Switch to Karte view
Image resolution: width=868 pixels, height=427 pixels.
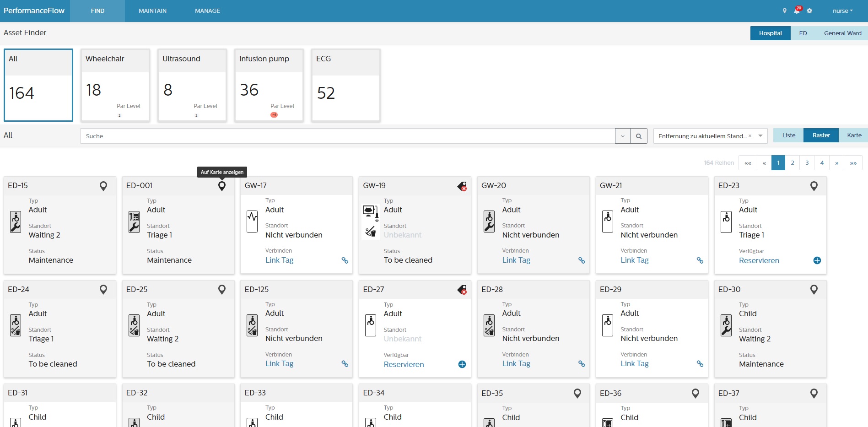point(854,135)
